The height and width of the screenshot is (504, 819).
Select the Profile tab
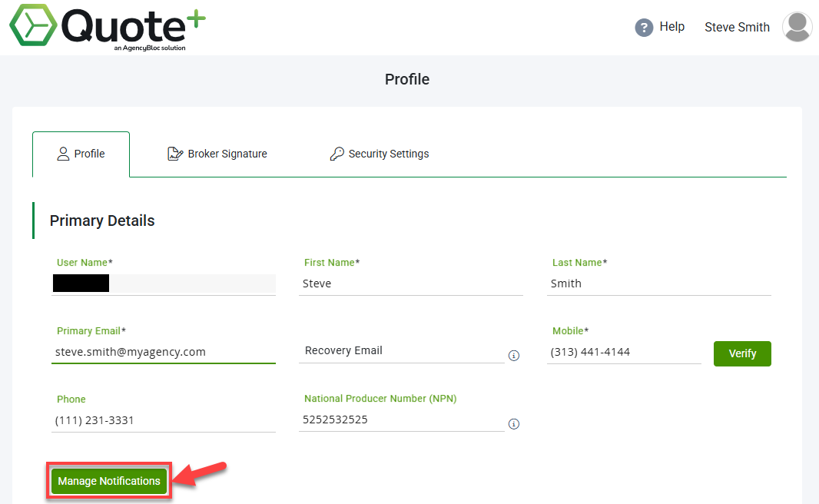point(81,154)
